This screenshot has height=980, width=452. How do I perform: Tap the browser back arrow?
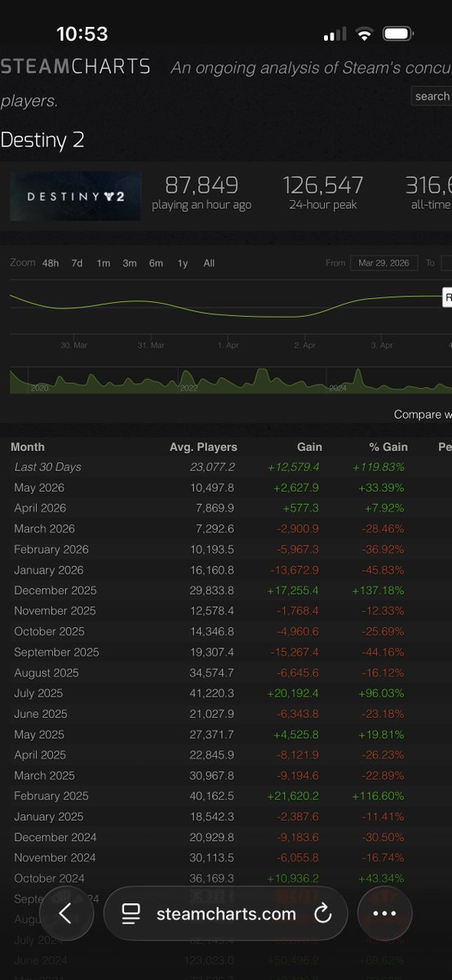[x=65, y=914]
